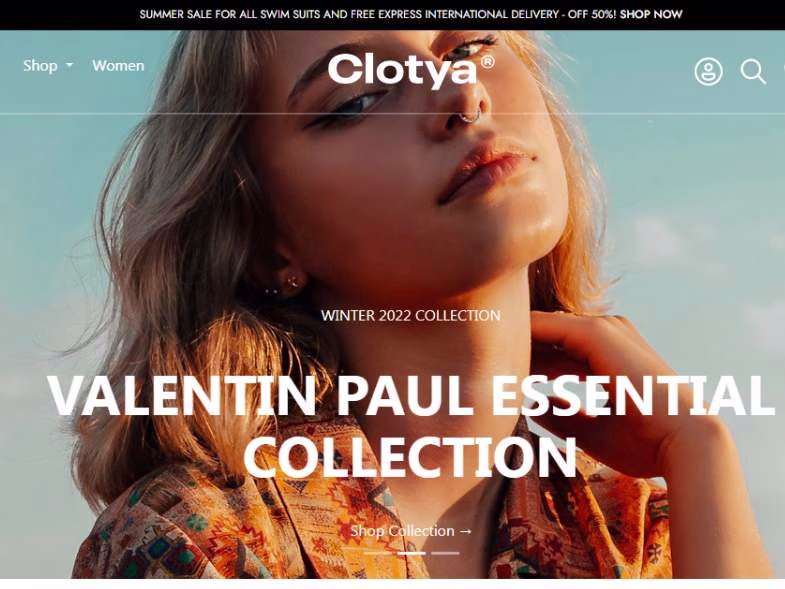Image resolution: width=785 pixels, height=589 pixels.
Task: Click the registered trademark symbol beside Clotya
Action: 487,62
